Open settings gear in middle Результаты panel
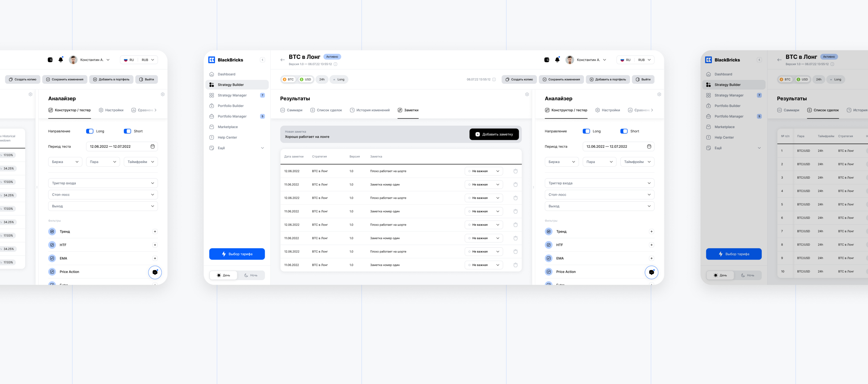This screenshot has height=384, width=868. (x=527, y=94)
